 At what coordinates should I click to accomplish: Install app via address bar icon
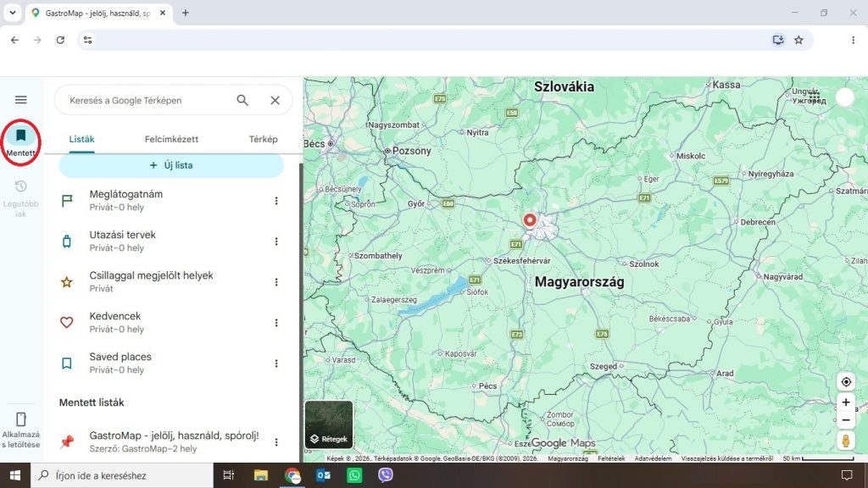coord(778,40)
